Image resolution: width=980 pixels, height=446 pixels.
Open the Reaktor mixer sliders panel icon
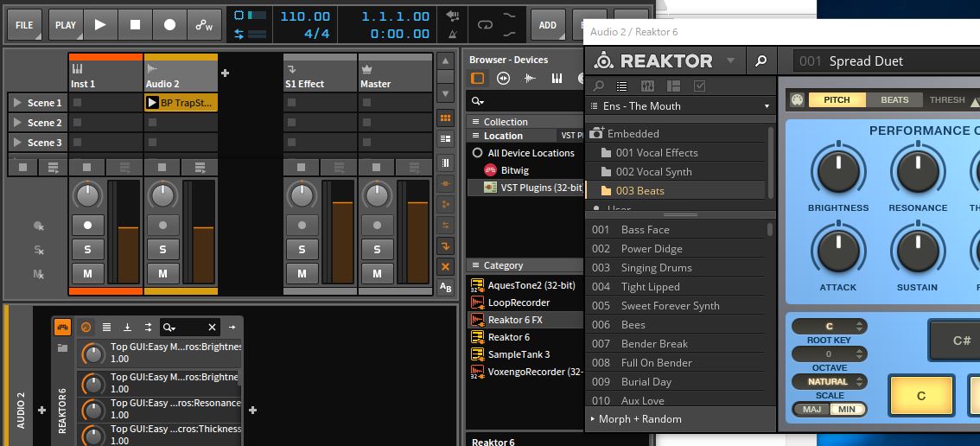648,86
